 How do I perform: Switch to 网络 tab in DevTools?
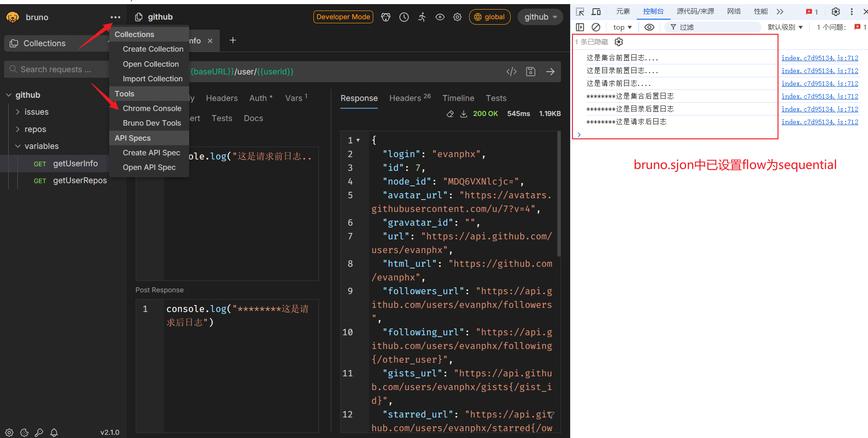point(734,11)
